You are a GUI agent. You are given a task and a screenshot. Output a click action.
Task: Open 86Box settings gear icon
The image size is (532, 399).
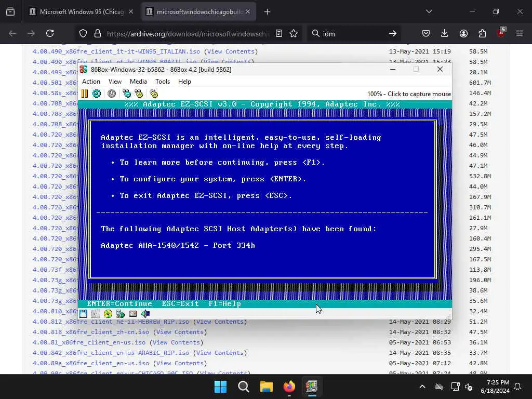[154, 94]
